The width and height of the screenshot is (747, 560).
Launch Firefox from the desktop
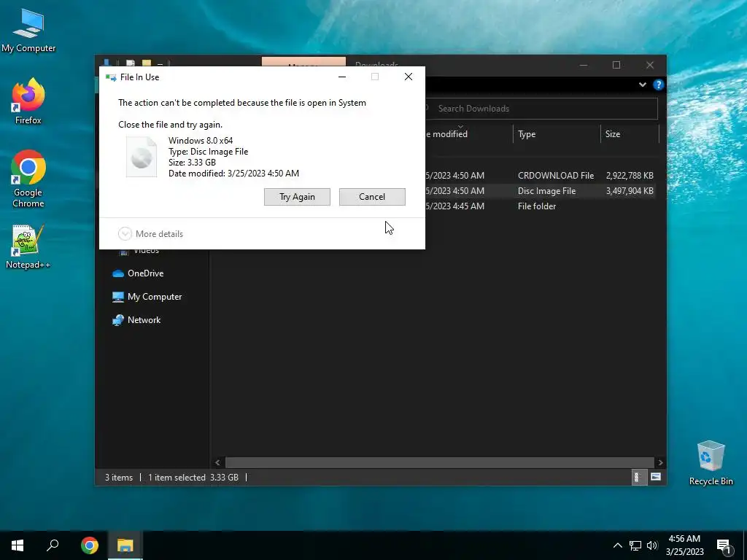[x=28, y=101]
